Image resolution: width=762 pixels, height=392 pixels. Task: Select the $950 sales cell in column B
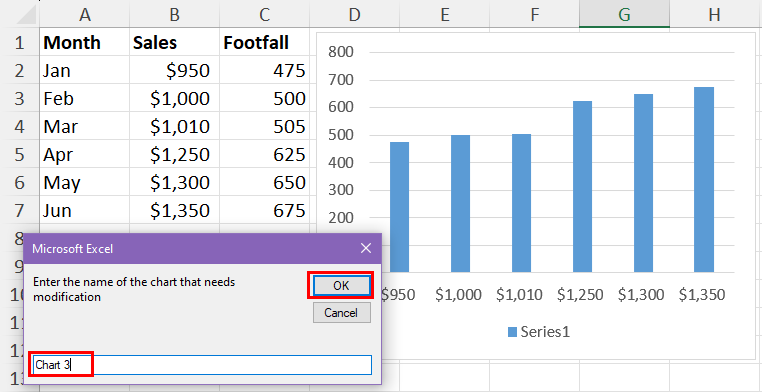tap(174, 70)
